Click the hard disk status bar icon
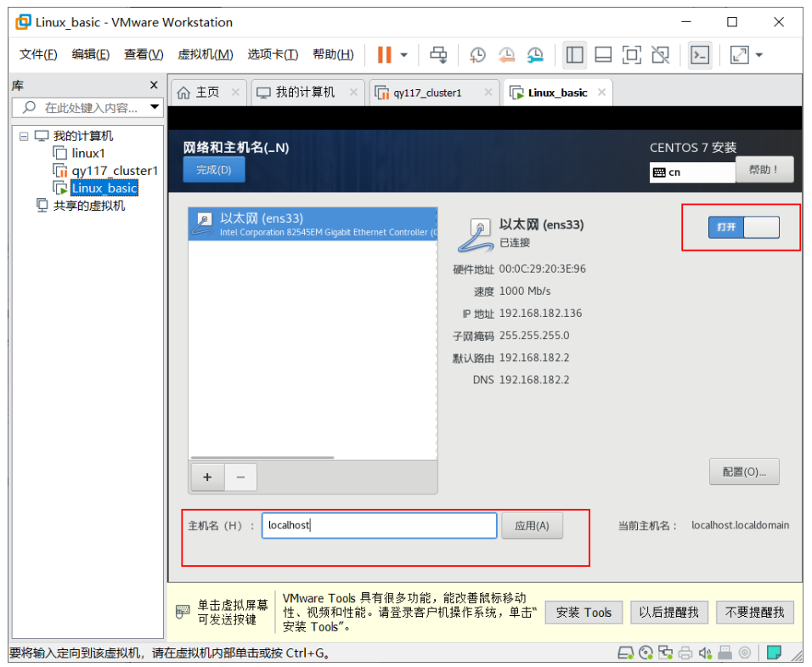Image resolution: width=812 pixels, height=667 pixels. coord(626,653)
